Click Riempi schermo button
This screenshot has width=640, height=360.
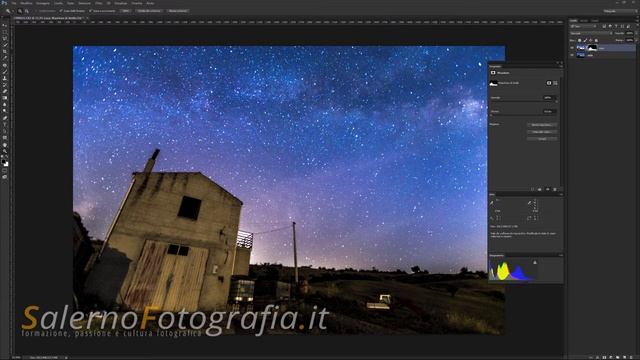coord(178,11)
